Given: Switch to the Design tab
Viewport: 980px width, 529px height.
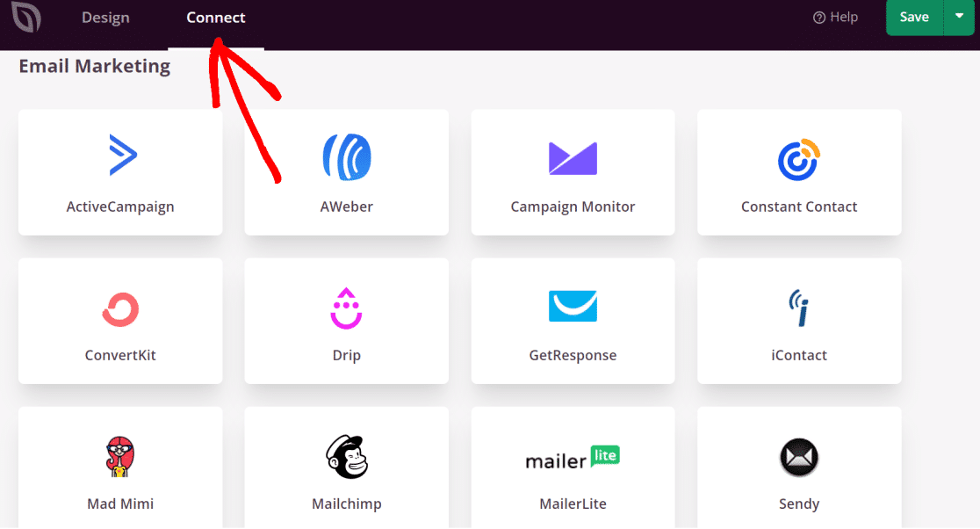Looking at the screenshot, I should pyautogui.click(x=105, y=17).
